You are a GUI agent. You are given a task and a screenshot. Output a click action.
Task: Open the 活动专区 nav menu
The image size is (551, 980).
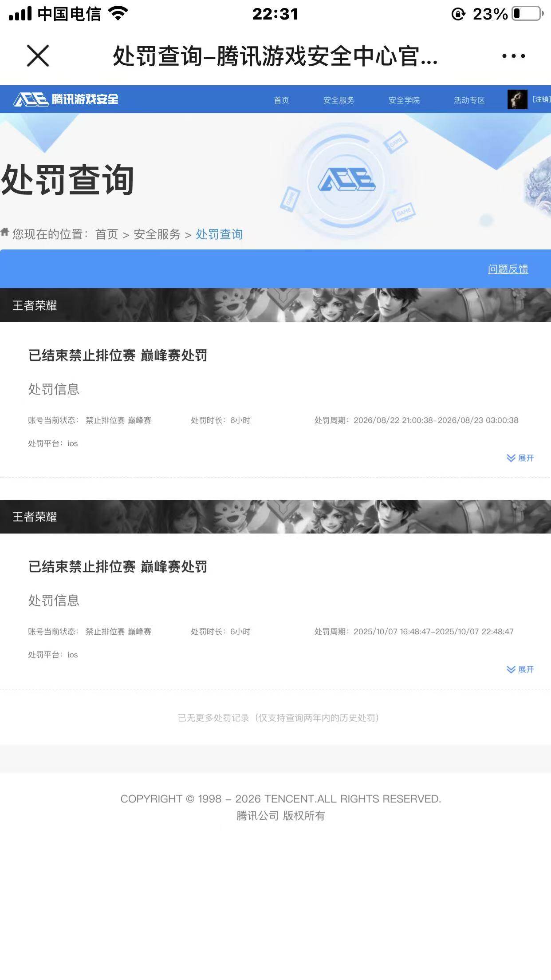(x=469, y=100)
